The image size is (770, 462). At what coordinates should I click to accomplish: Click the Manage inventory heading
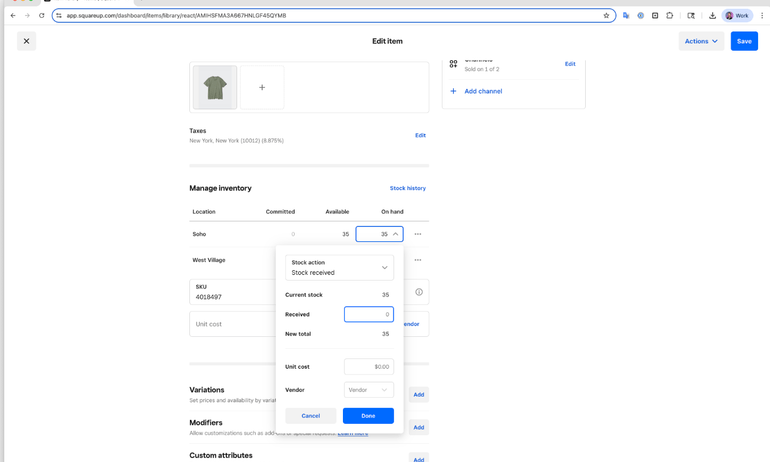point(220,188)
